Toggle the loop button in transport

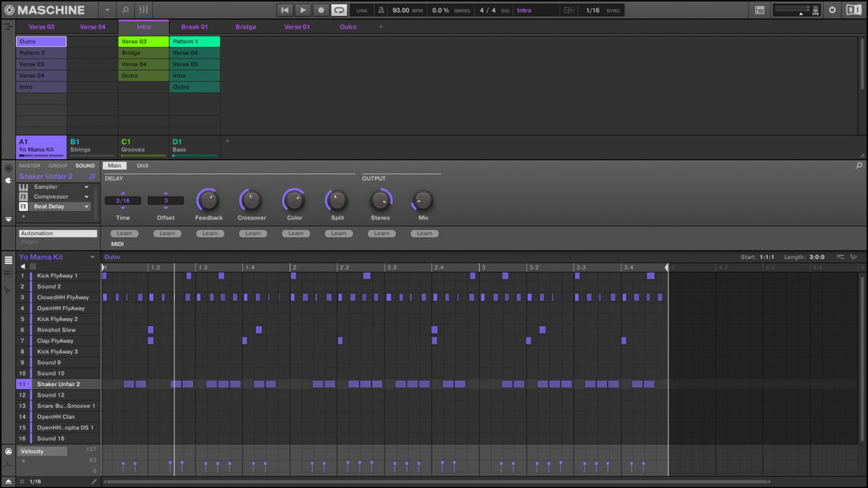[x=339, y=10]
